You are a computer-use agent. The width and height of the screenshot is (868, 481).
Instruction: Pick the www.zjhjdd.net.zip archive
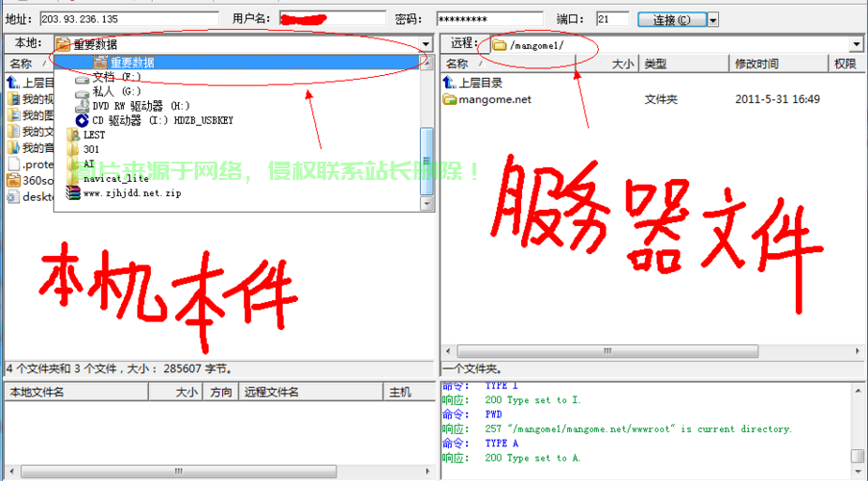132,192
